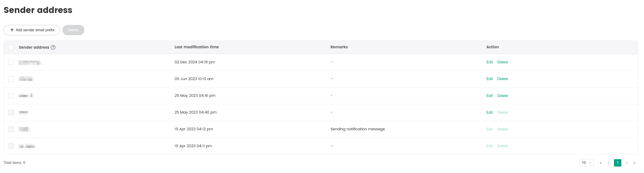This screenshot has height=173, width=644.
Task: Click the help icon beside Sender address header
Action: 53,47
